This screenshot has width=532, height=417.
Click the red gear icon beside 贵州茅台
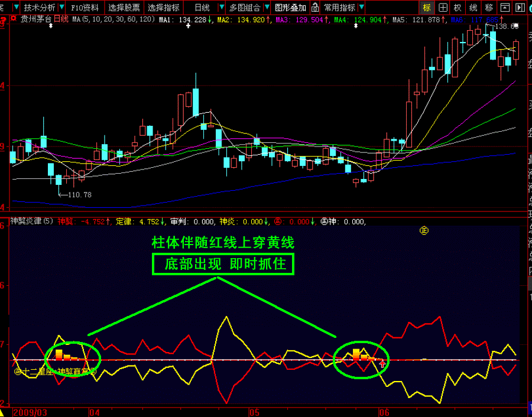(x=13, y=18)
